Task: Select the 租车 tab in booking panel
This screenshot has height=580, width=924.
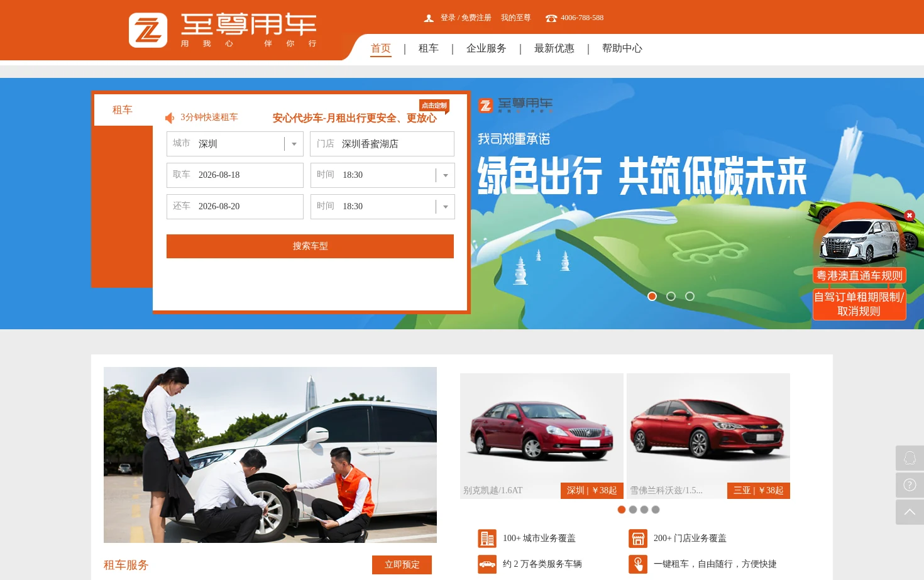Action: coord(123,110)
